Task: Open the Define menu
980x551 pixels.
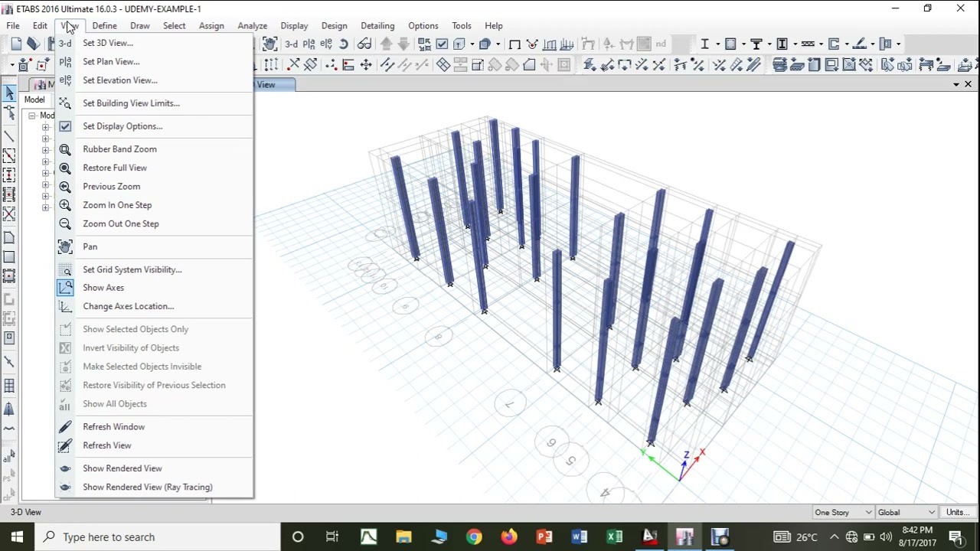Action: [x=104, y=25]
